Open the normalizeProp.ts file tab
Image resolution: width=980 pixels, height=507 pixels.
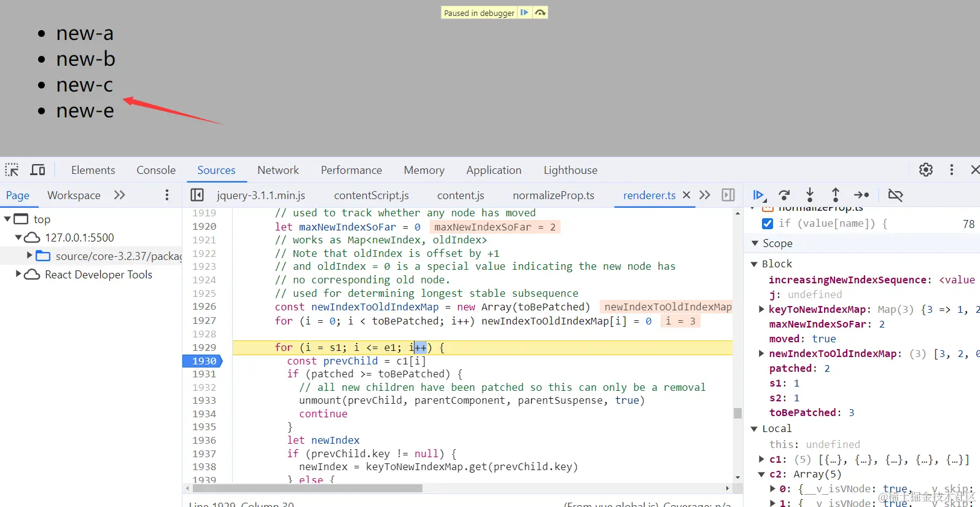[x=553, y=195]
